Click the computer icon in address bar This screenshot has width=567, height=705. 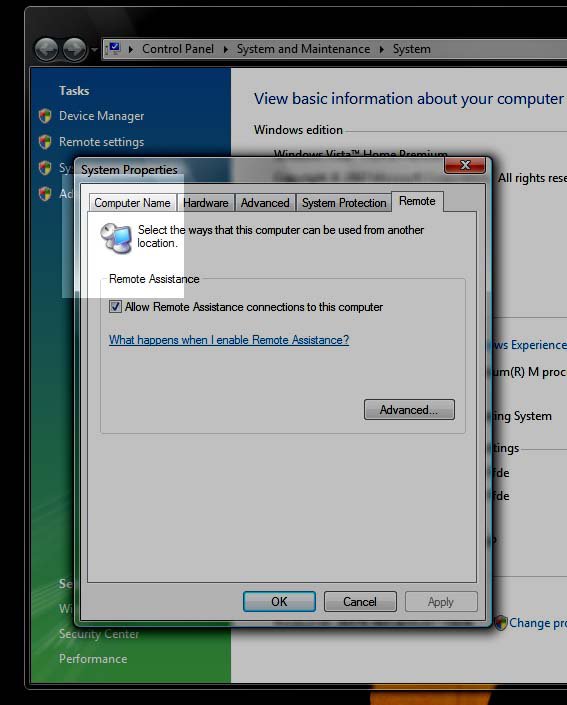114,48
